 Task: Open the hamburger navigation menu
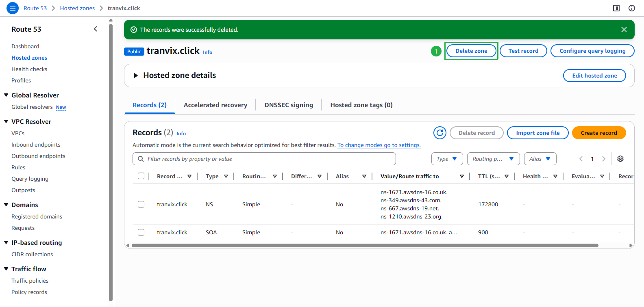pos(13,8)
